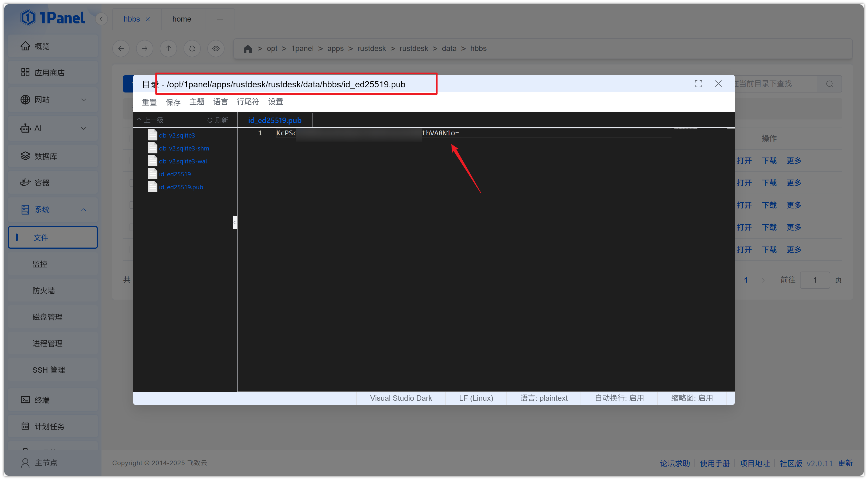
Task: Switch to the home tab
Action: pyautogui.click(x=182, y=19)
